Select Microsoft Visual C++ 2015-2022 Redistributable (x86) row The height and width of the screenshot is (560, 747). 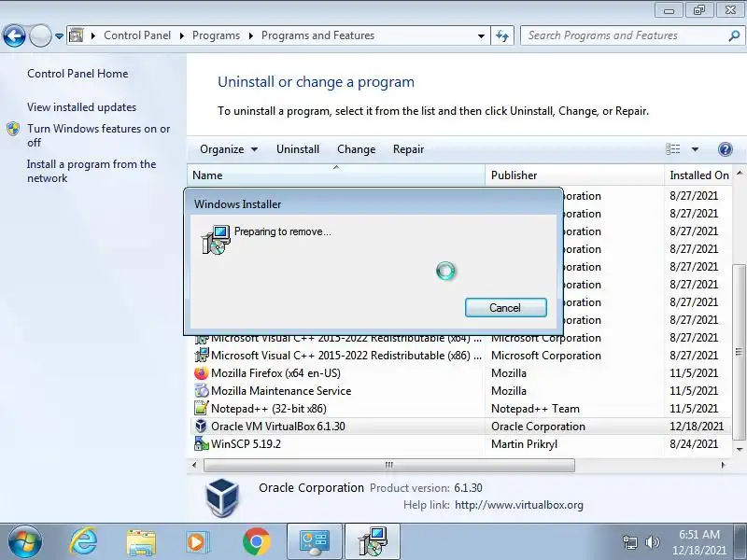(459, 356)
